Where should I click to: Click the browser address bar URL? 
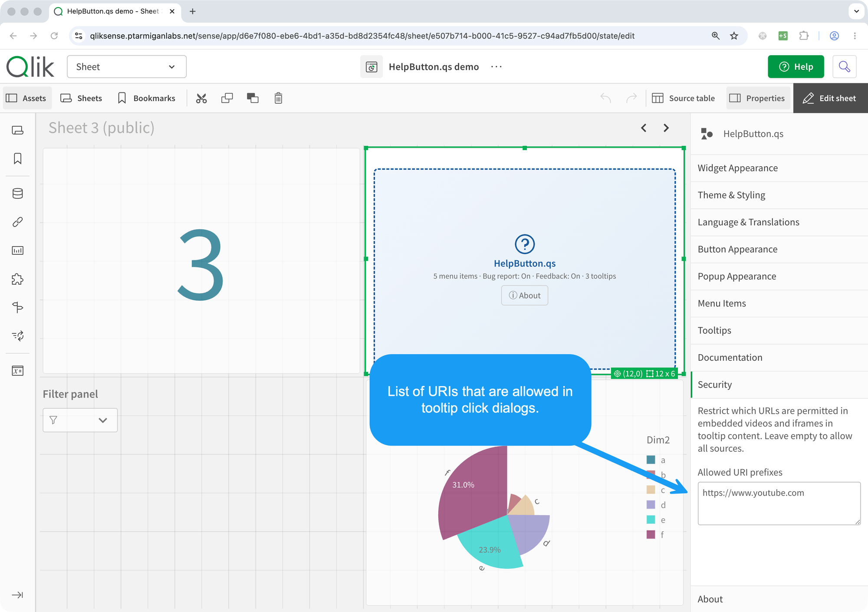[362, 36]
